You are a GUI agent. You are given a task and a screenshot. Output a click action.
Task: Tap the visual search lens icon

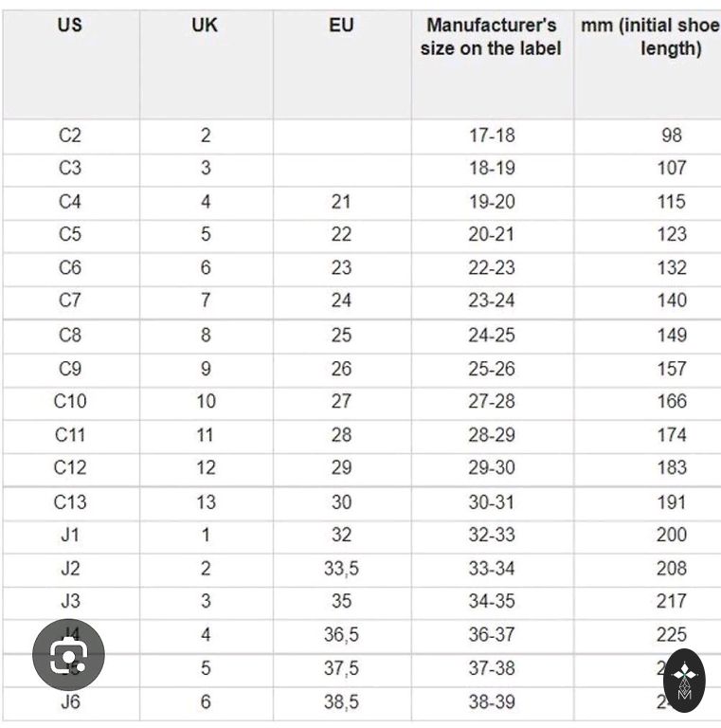tap(68, 653)
